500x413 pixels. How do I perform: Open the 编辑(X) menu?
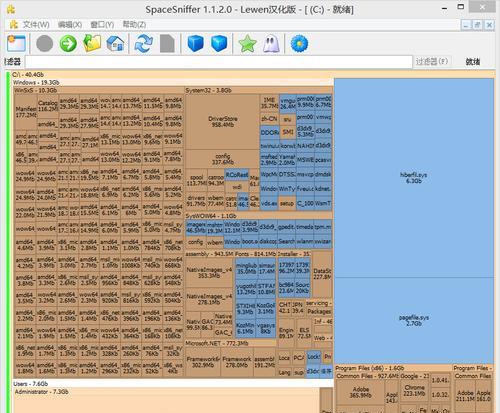coord(70,25)
